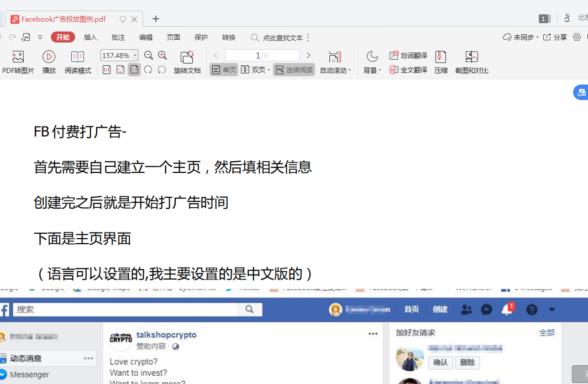588x384 pixels.
Task: Open the 插入 ribbon tab
Action: [x=91, y=37]
